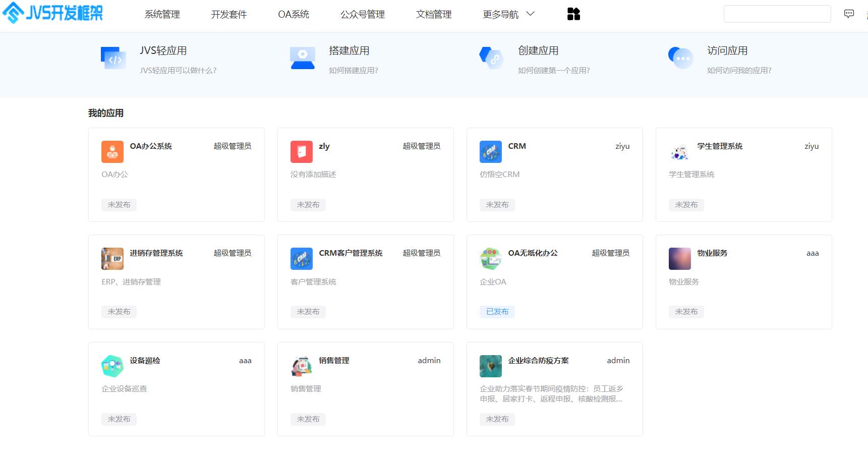
Task: Click 已发布 tag on OA无纸化办公
Action: coord(497,312)
